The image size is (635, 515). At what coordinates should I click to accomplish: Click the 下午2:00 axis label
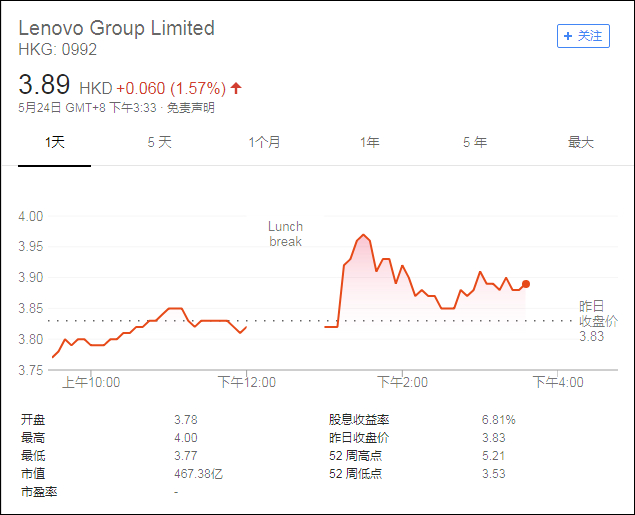pos(402,382)
